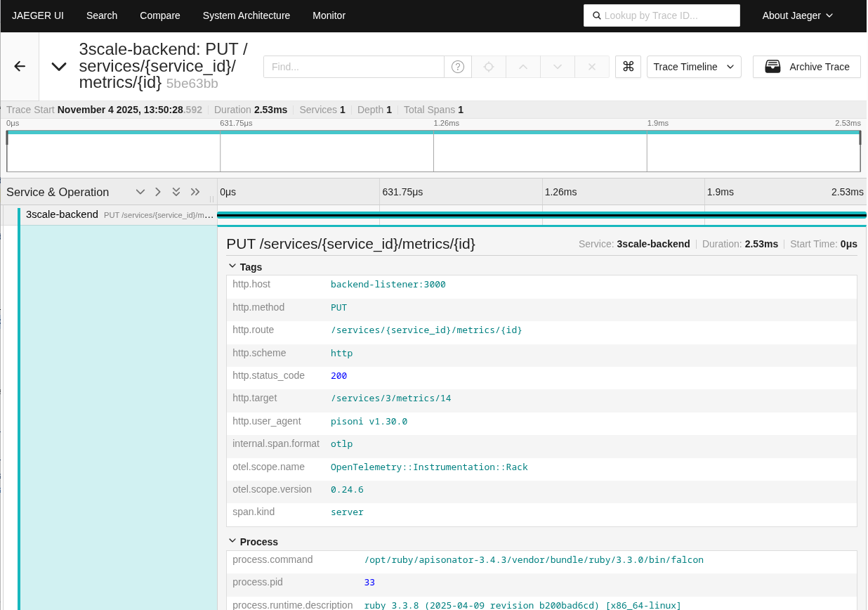Clear the find field with X icon
The height and width of the screenshot is (610, 868).
pyautogui.click(x=591, y=67)
